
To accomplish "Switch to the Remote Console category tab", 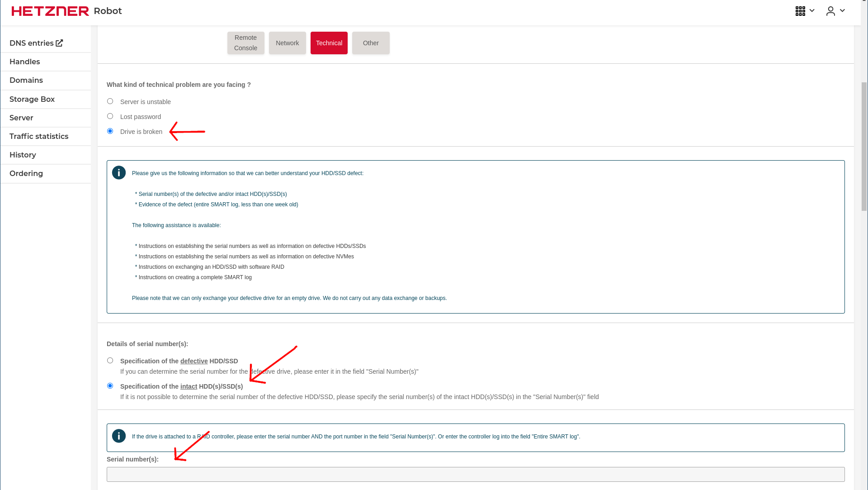I will 245,43.
